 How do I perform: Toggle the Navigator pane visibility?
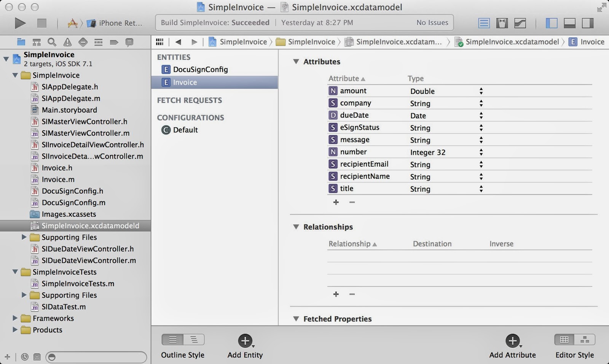[x=552, y=23]
